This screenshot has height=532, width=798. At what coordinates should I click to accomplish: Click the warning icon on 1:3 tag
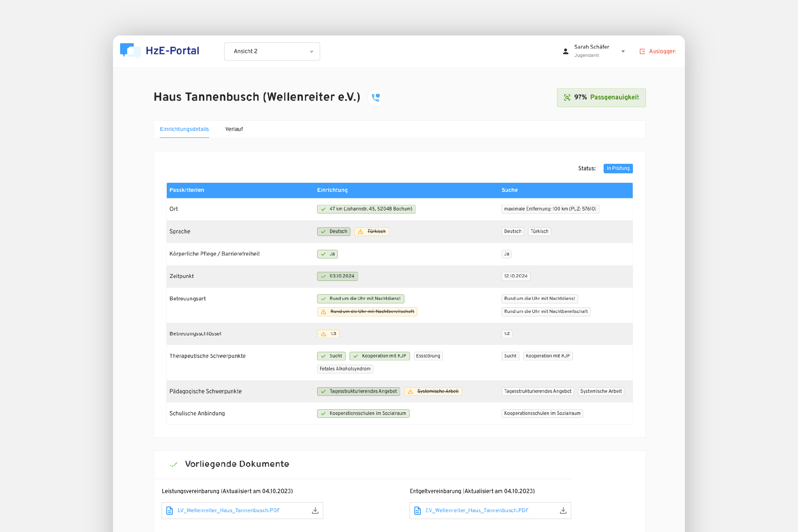click(324, 334)
